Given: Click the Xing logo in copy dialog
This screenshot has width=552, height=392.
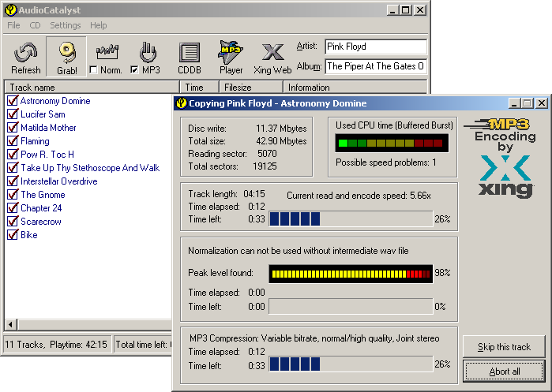Looking at the screenshot, I should tap(505, 177).
